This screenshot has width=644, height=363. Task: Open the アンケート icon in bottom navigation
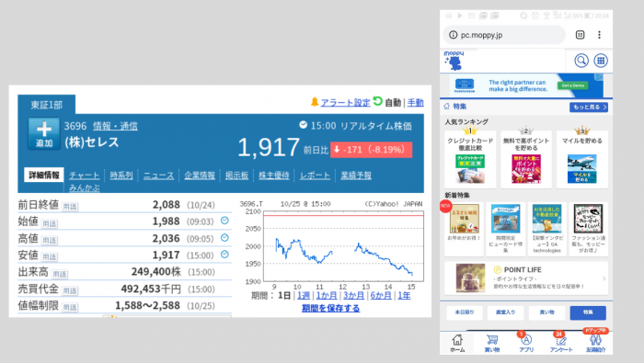pyautogui.click(x=560, y=344)
